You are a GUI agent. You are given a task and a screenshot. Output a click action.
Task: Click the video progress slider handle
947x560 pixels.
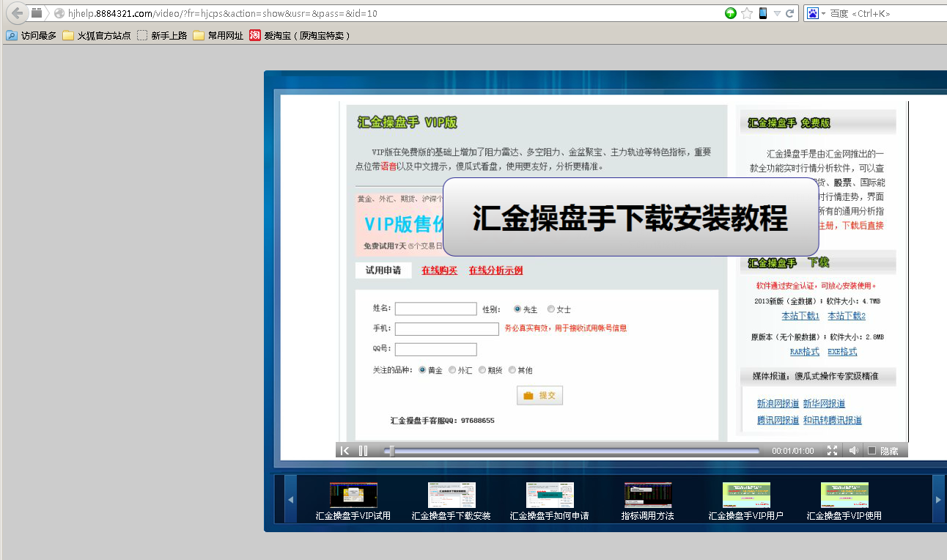click(x=391, y=451)
